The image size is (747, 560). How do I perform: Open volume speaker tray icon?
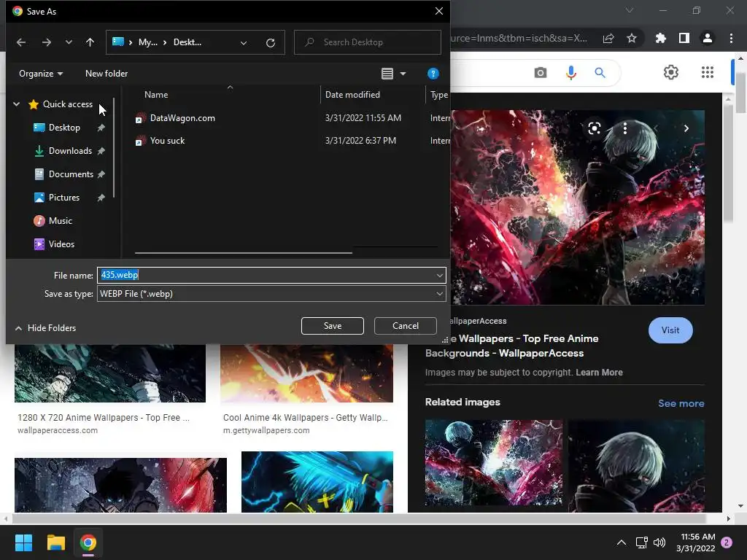tap(659, 542)
